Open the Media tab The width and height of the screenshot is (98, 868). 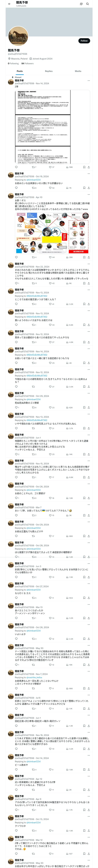[x=78, y=71]
